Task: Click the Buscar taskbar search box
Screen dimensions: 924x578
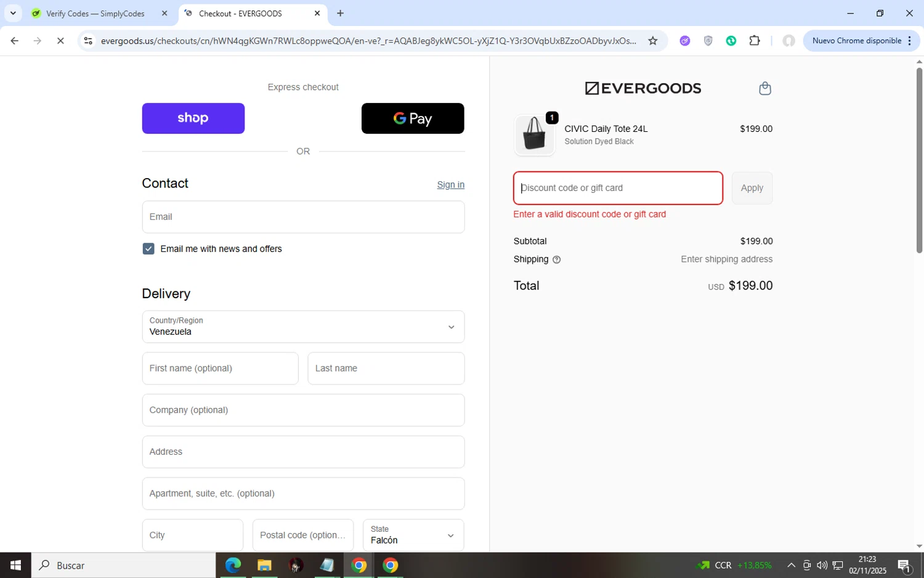Action: tap(123, 565)
